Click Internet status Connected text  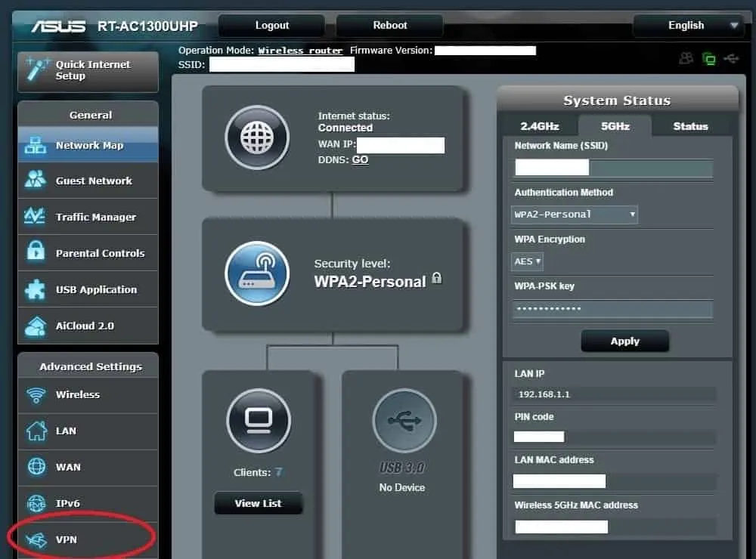click(x=345, y=128)
